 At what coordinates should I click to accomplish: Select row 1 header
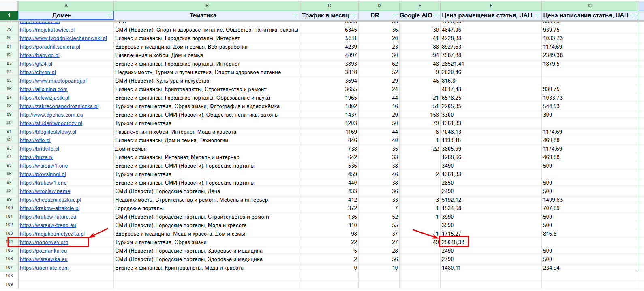(x=9, y=15)
